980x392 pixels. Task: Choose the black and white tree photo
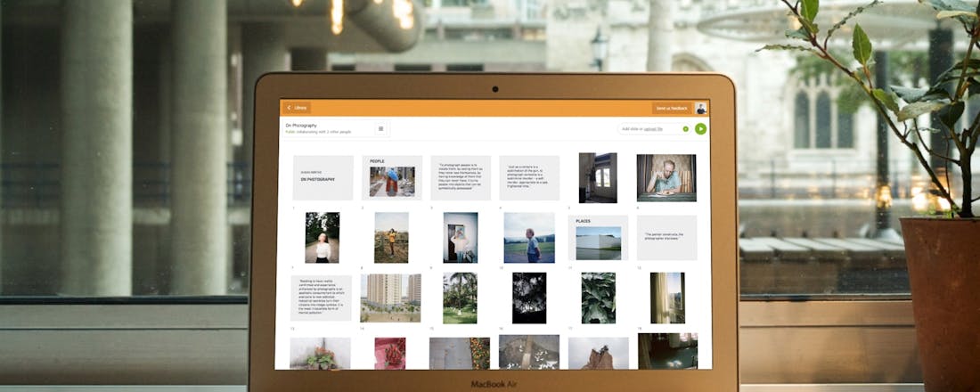529,298
